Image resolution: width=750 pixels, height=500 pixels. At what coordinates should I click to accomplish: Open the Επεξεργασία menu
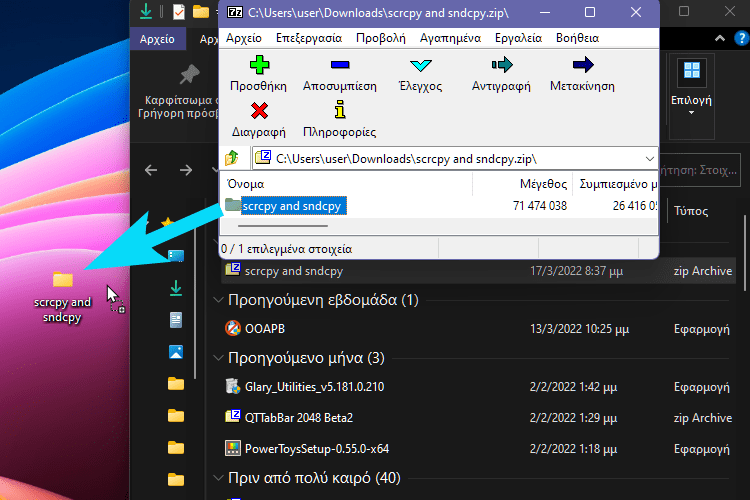pos(309,38)
